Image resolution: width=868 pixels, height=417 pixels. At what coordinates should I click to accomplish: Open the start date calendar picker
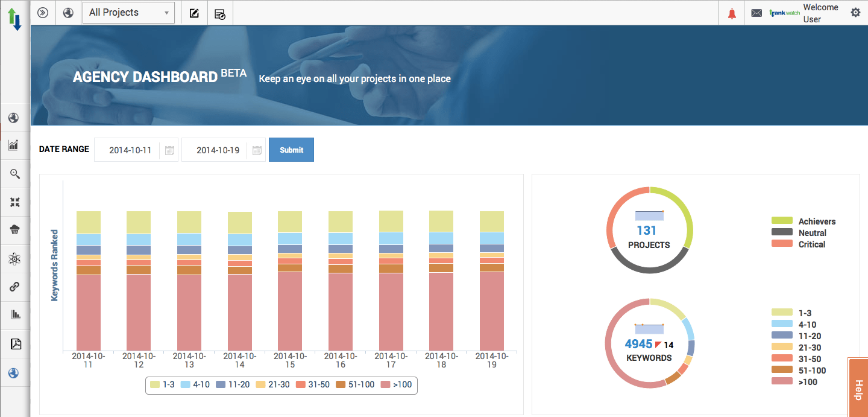(169, 150)
